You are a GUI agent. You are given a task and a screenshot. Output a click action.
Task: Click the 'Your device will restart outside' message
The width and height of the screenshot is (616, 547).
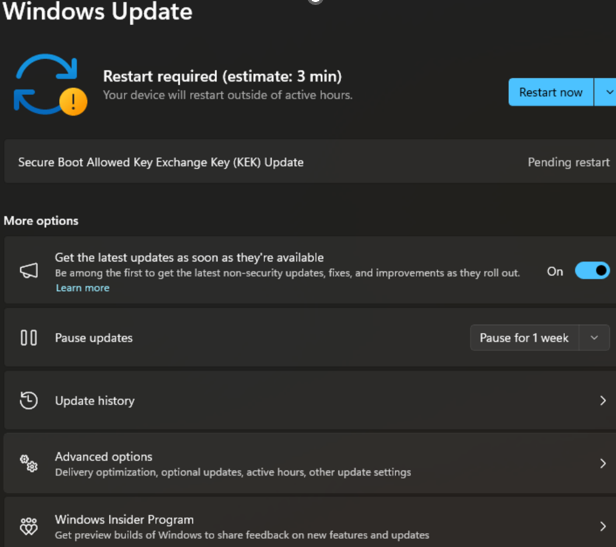(x=228, y=95)
